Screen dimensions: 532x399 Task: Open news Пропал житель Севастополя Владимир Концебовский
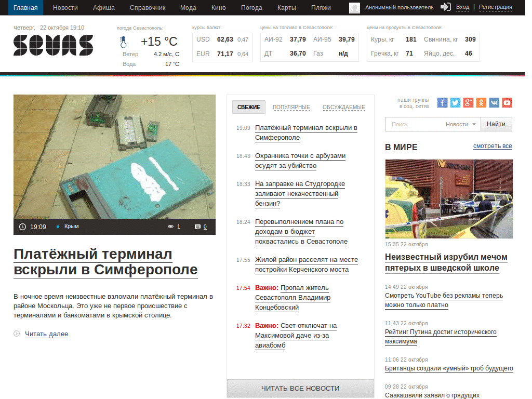pos(293,298)
